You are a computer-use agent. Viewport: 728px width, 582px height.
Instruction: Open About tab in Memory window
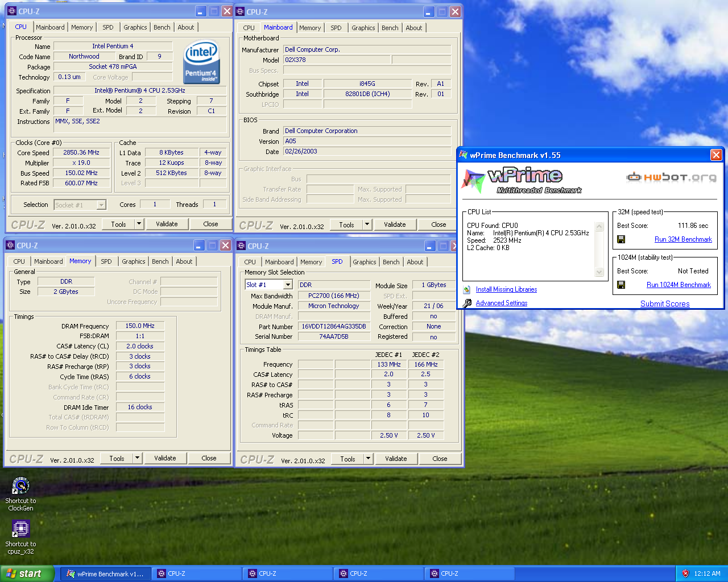tap(184, 261)
